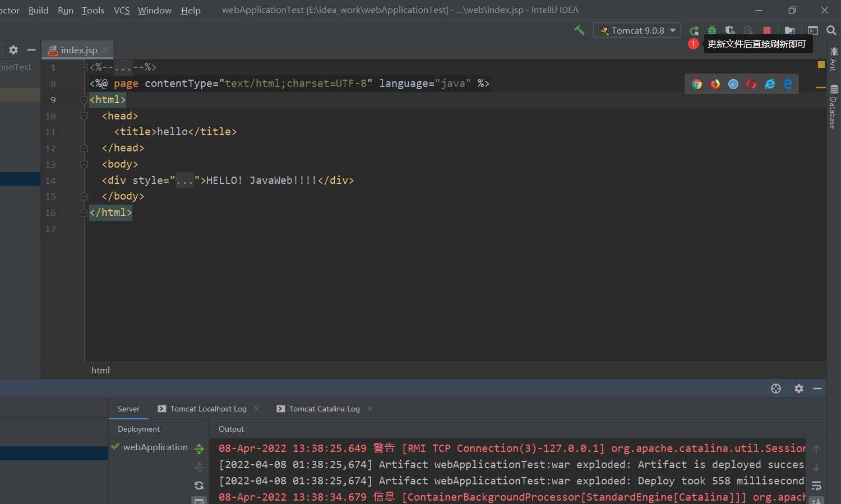Open the Ant tool window

[x=834, y=59]
